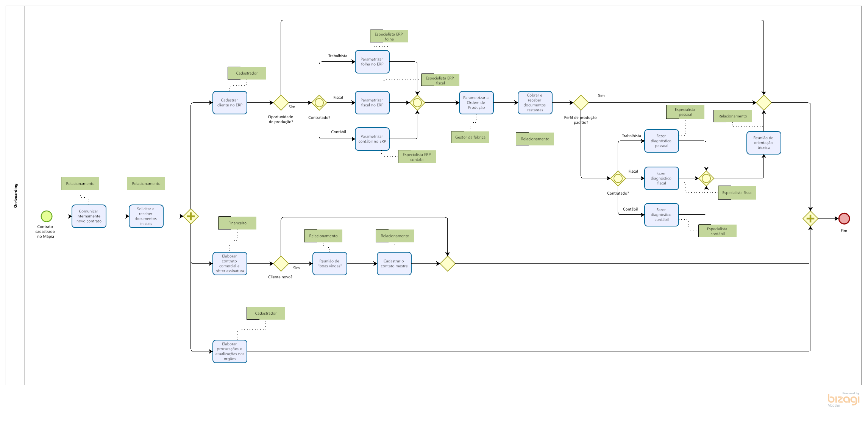Click Cadastrador annotation above Elaborar procurações
The width and height of the screenshot is (868, 434).
[x=266, y=314]
